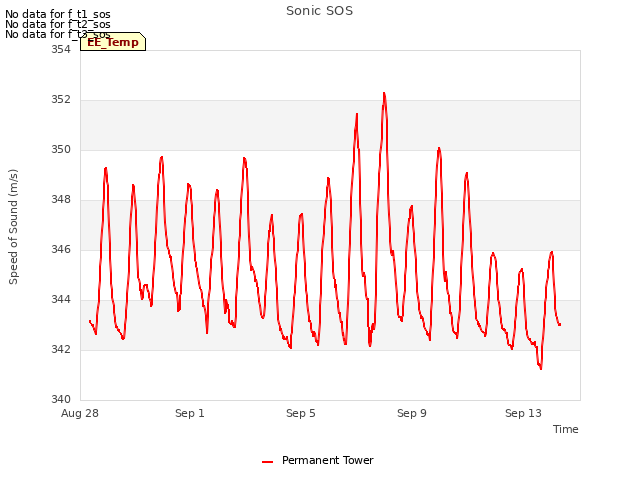Click the EE_Temp annotation label
Screen dimensions: 640x480
[113, 42]
